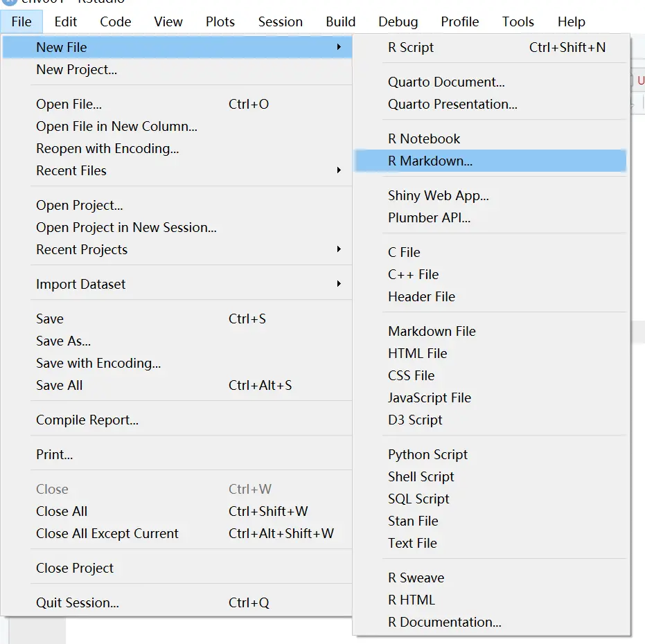Open the Session menu
Viewport: 645px width, 644px height.
coord(280,21)
